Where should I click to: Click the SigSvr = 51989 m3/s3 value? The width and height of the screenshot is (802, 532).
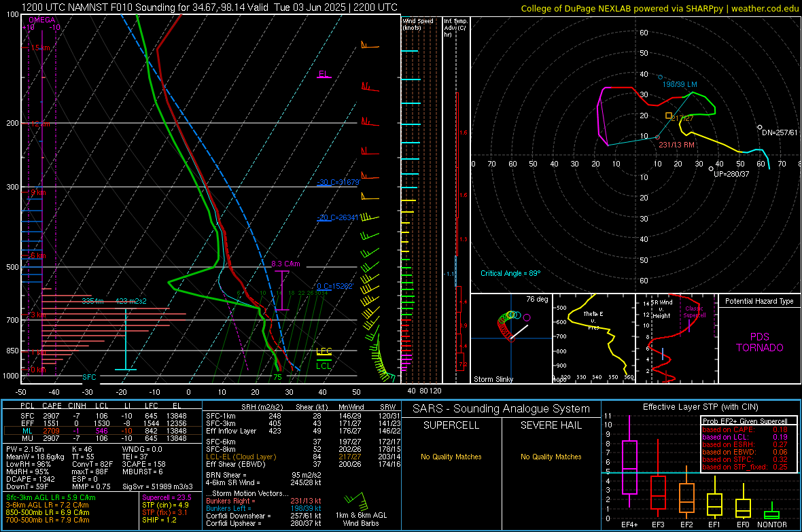tap(158, 486)
